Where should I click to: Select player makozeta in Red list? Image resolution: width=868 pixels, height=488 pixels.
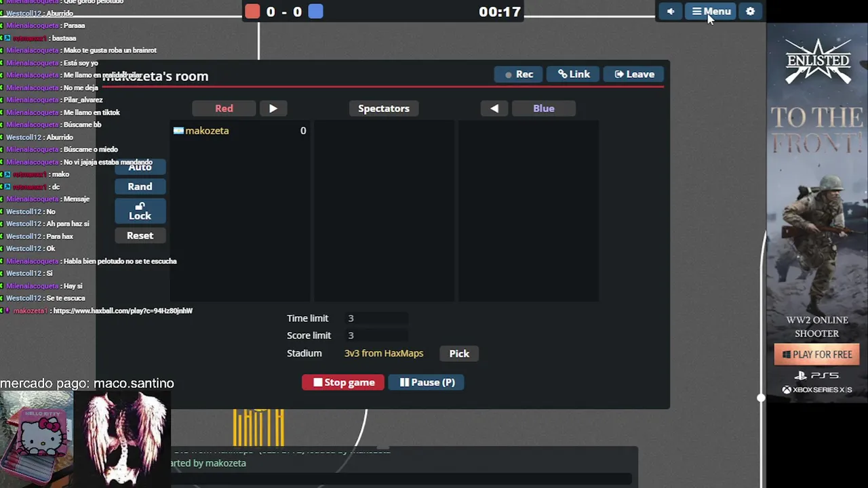(x=240, y=131)
